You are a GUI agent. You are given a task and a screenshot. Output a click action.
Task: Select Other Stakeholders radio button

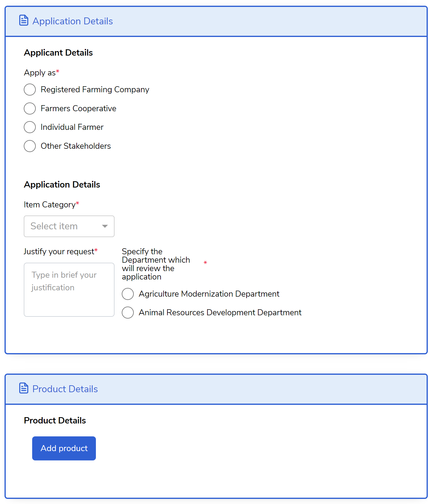pos(30,146)
